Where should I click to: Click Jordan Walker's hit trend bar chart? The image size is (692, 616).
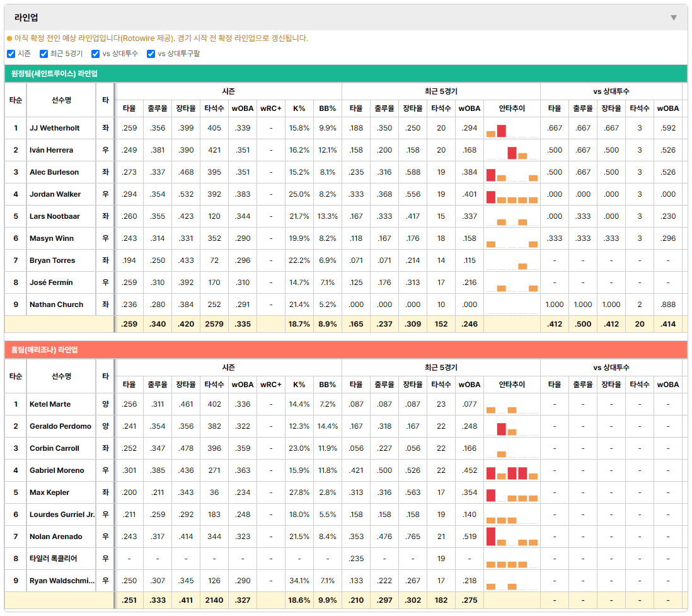click(512, 195)
